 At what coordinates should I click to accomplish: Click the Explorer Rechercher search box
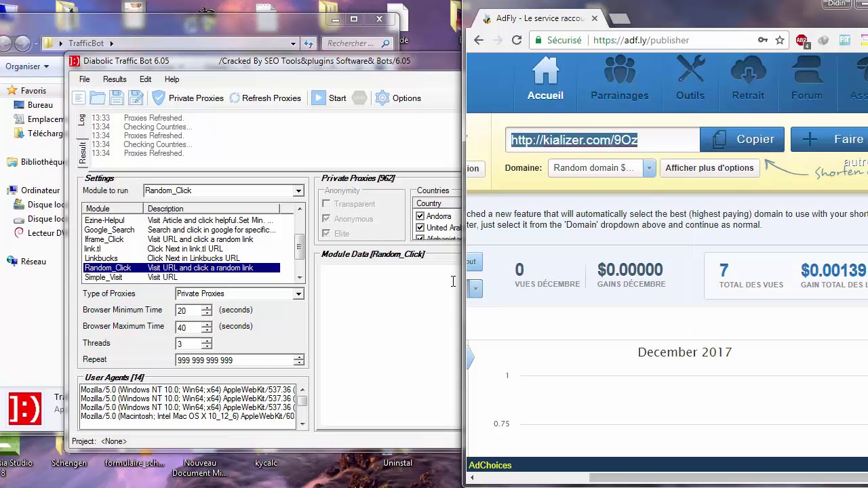pos(358,43)
